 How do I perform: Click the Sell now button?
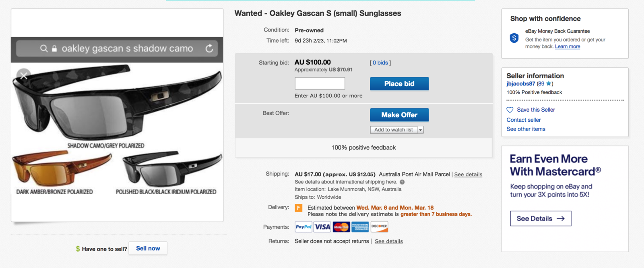[x=148, y=248]
